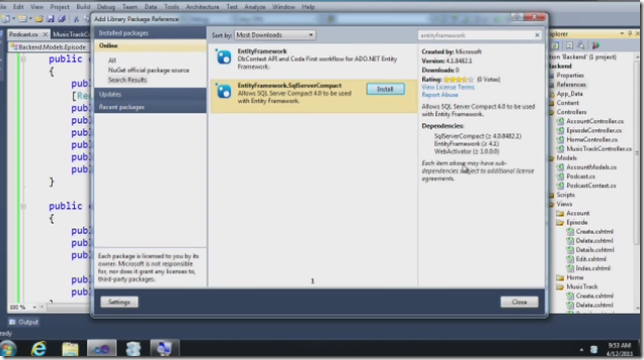
Task: Open the file explorer taskbar icon
Action: pyautogui.click(x=70, y=349)
